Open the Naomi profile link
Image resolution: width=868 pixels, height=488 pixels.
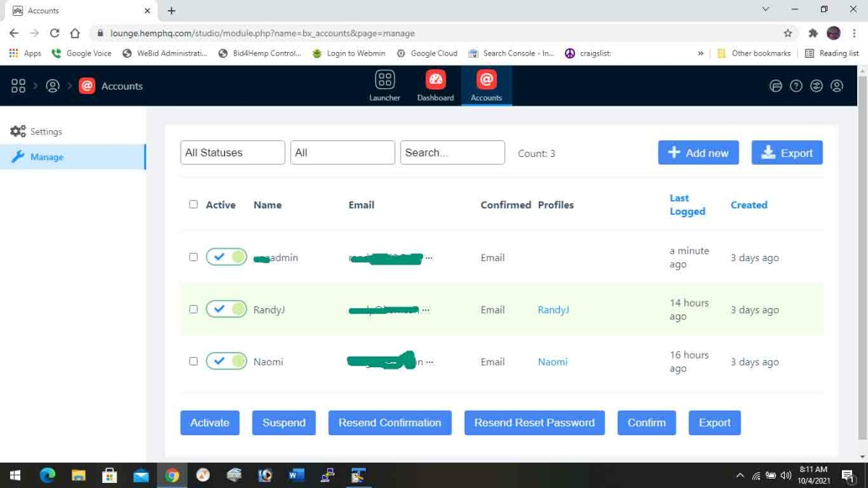[553, 361]
